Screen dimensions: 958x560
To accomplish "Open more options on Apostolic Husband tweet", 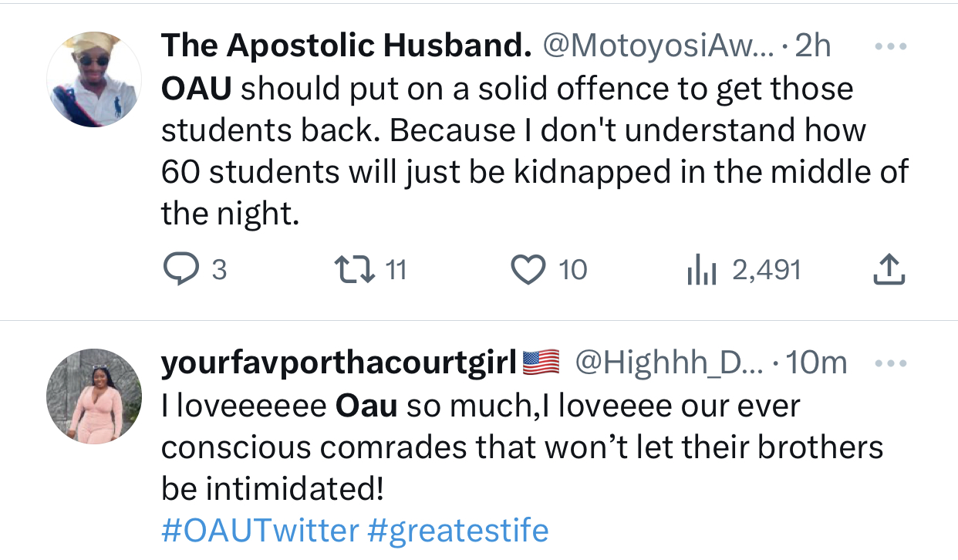I will point(889,47).
